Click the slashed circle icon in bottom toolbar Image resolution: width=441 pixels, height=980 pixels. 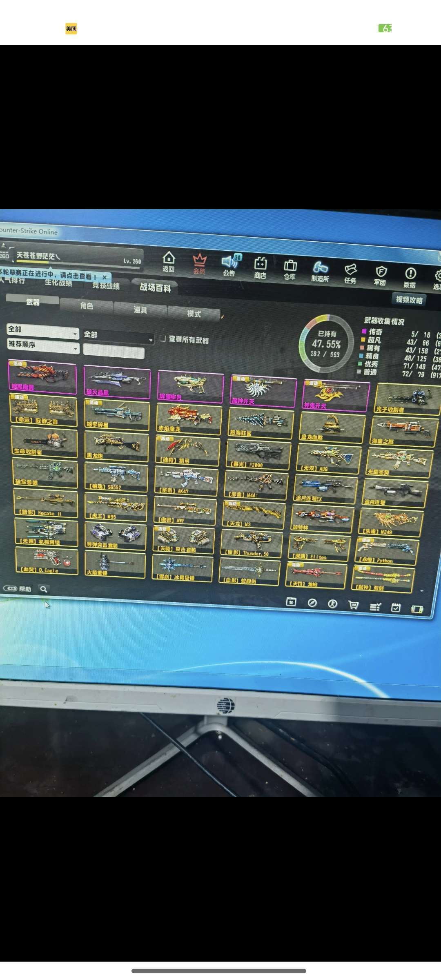click(312, 603)
